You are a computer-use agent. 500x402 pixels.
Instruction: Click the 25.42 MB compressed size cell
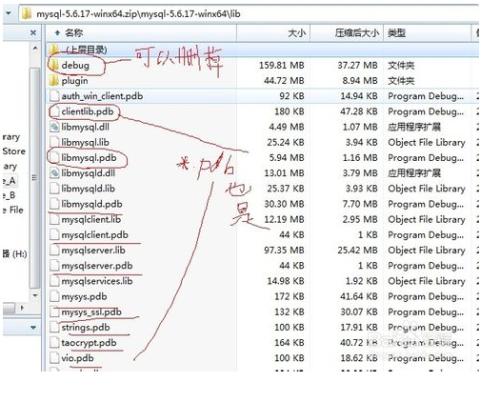point(357,250)
